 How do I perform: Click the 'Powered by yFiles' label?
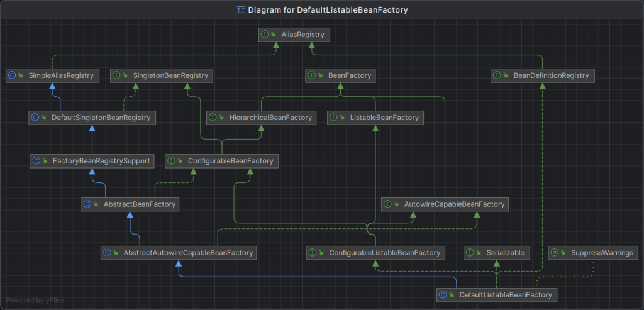click(x=35, y=300)
